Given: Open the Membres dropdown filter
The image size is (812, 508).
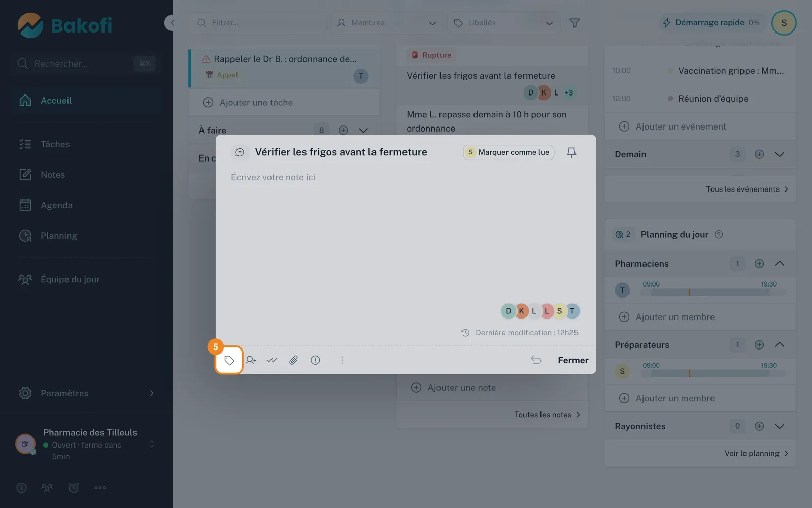Looking at the screenshot, I should coord(387,23).
